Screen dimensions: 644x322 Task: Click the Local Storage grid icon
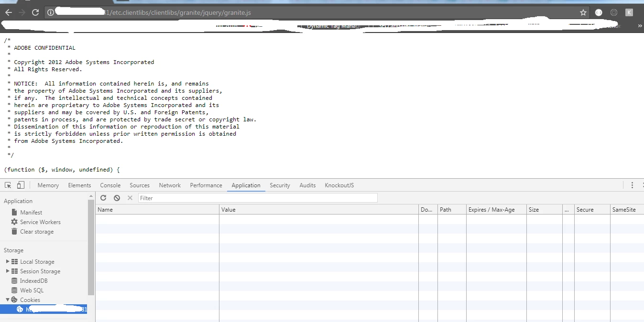14,261
